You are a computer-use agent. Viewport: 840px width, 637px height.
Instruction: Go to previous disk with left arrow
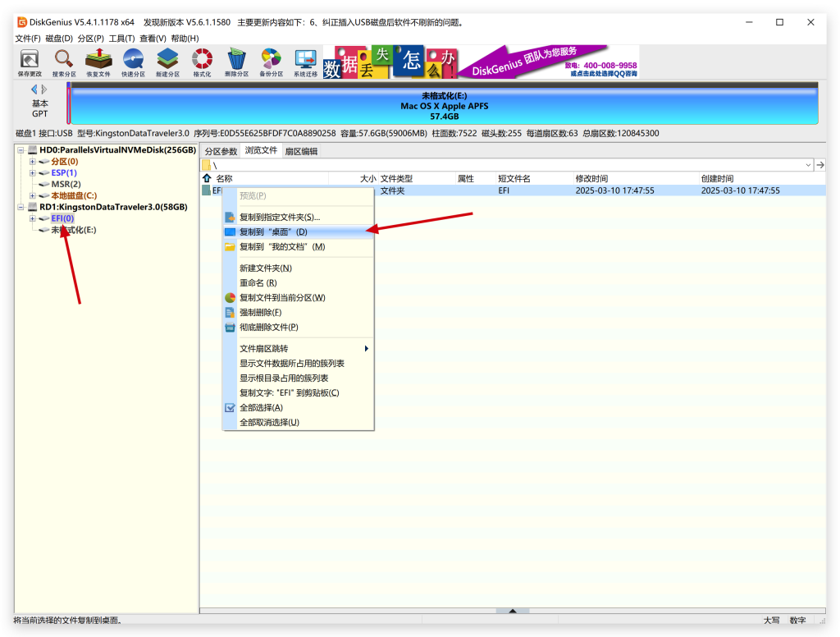(x=34, y=89)
